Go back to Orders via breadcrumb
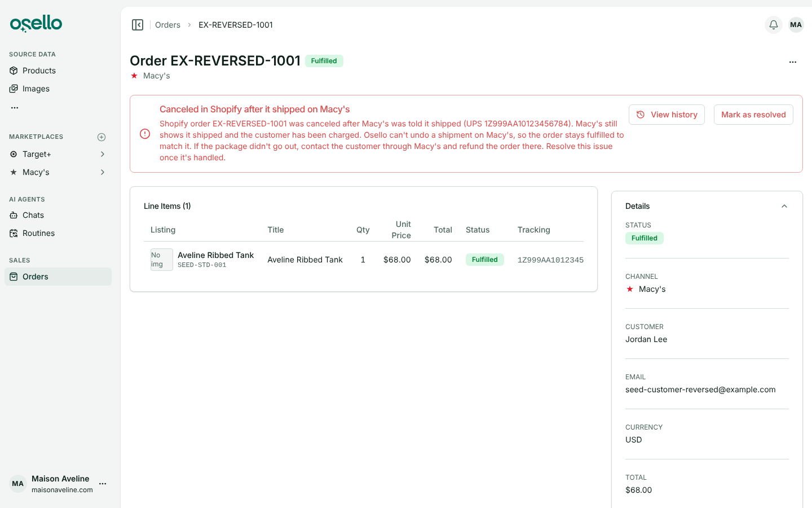 [x=167, y=25]
